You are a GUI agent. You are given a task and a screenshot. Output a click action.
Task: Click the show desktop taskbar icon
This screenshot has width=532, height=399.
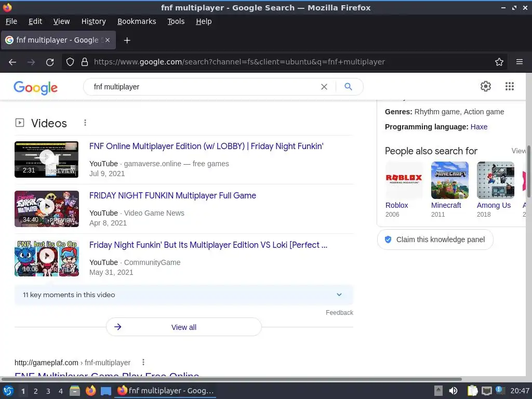106,391
